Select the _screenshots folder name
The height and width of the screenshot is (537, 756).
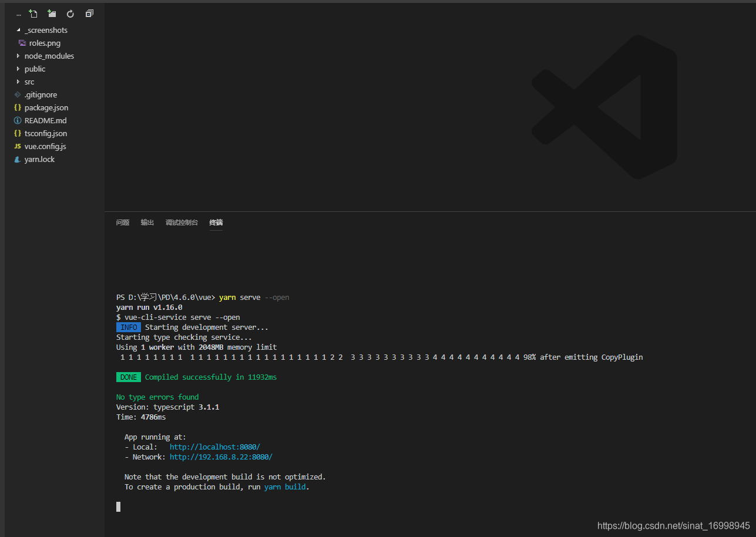[46, 30]
